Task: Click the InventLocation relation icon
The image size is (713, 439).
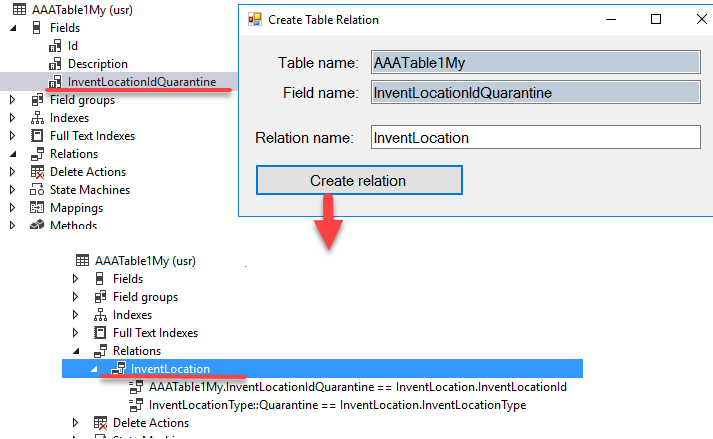Action: pyautogui.click(x=118, y=368)
